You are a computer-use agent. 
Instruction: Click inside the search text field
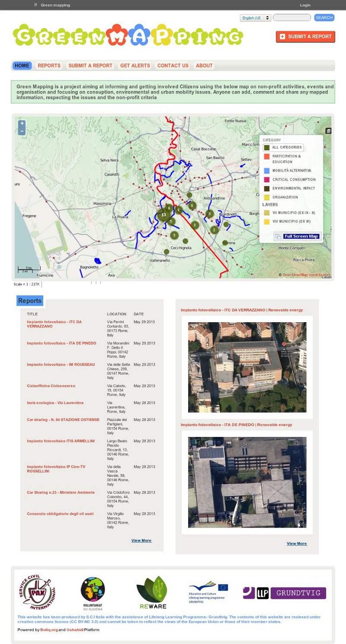(292, 18)
